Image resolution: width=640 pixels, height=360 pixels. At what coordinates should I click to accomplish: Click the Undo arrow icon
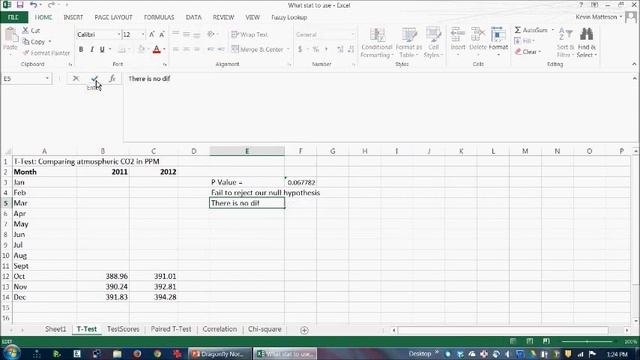pyautogui.click(x=33, y=5)
